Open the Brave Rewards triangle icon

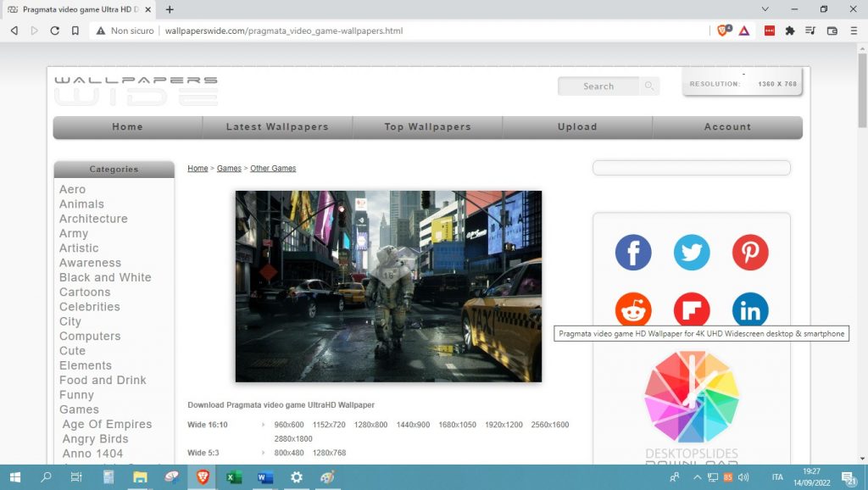coord(745,31)
